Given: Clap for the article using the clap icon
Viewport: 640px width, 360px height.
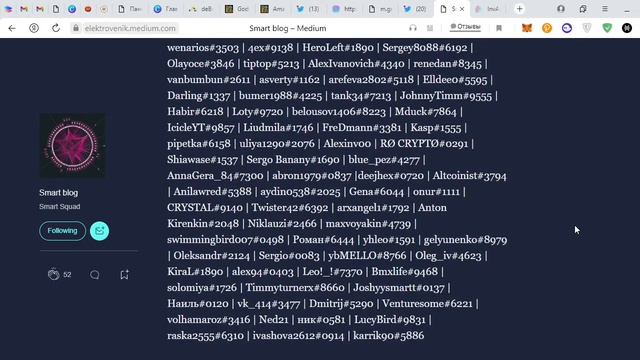Looking at the screenshot, I should [x=53, y=274].
